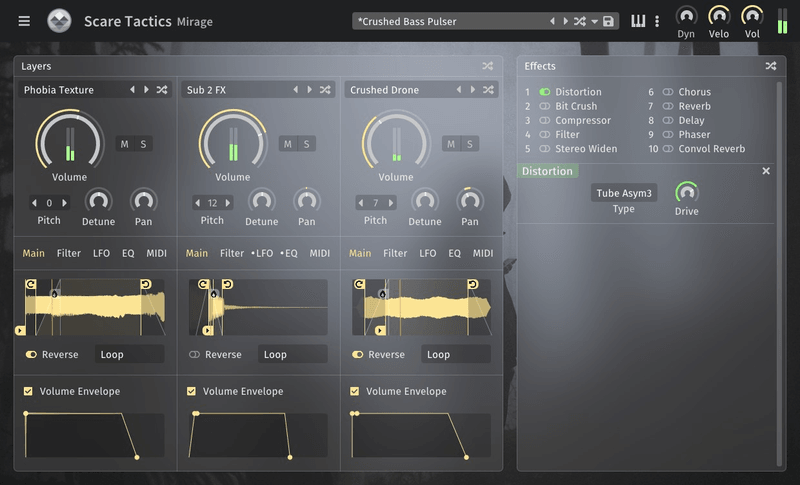800x485 pixels.
Task: Open the MIDI tab of Crushed Drone layer
Action: point(483,253)
